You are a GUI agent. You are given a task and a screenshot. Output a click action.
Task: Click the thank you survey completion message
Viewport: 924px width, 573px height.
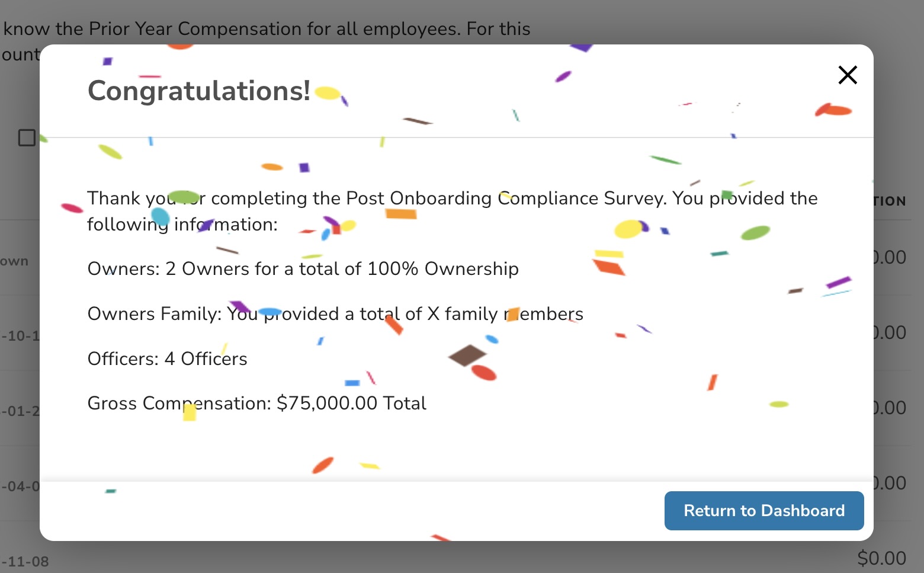tap(452, 211)
